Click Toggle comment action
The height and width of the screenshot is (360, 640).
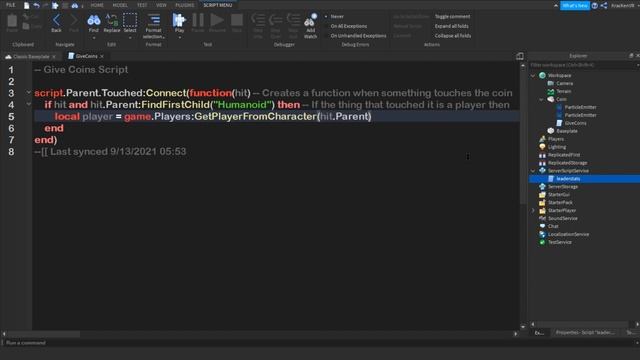[x=452, y=16]
